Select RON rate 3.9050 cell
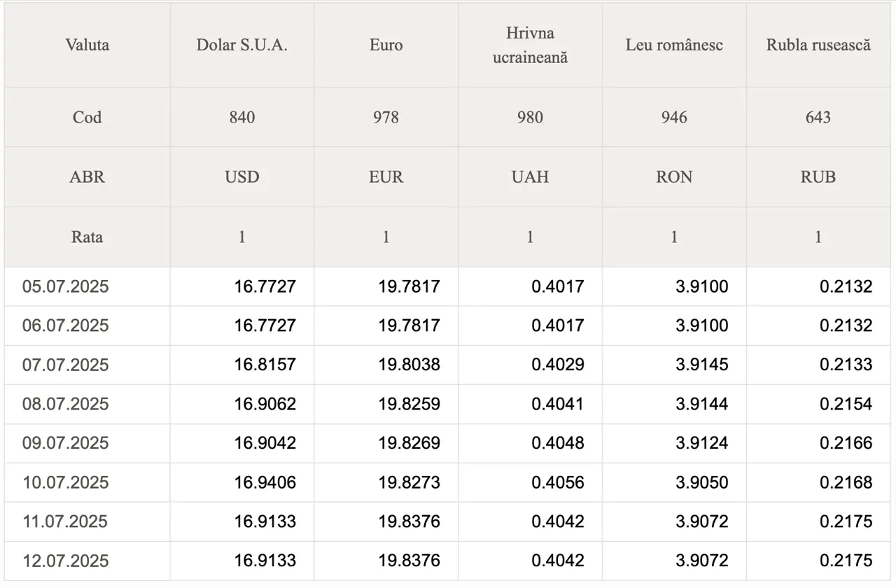 click(701, 482)
